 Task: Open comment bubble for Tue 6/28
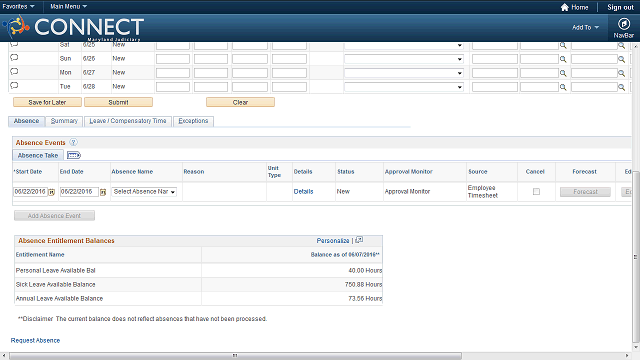[x=14, y=85]
